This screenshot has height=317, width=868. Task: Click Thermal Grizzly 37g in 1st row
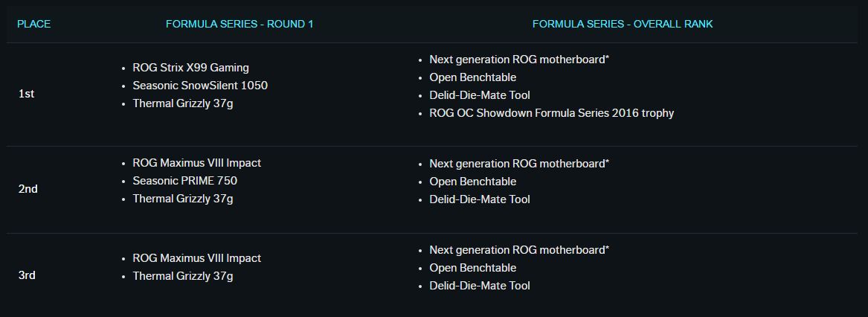[183, 103]
